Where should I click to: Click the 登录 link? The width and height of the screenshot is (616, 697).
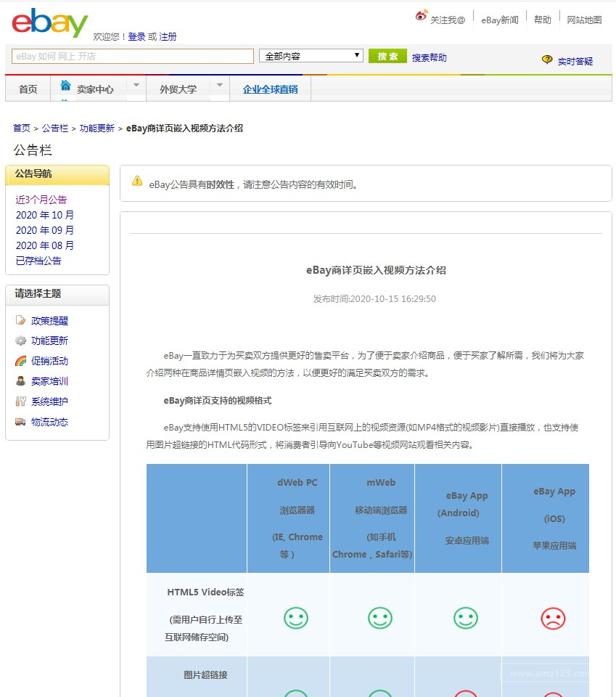(136, 36)
